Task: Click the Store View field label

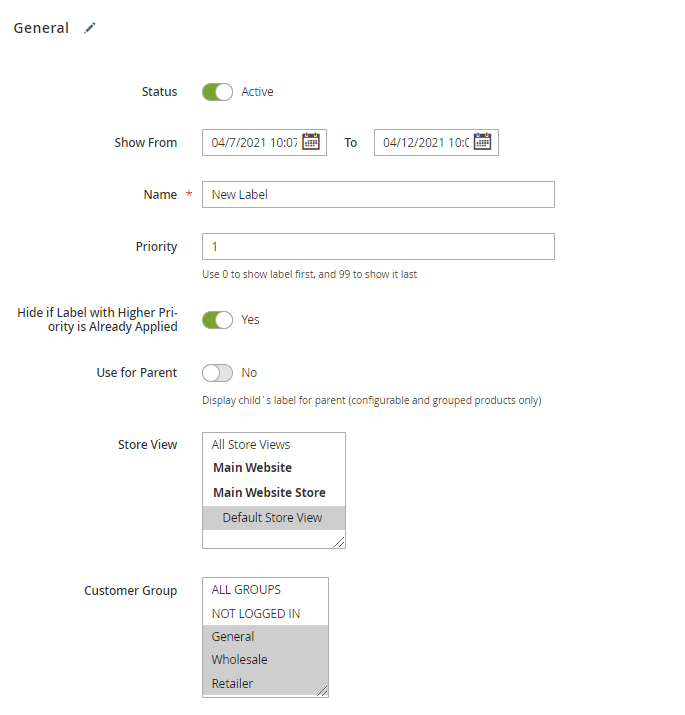Action: click(x=147, y=445)
